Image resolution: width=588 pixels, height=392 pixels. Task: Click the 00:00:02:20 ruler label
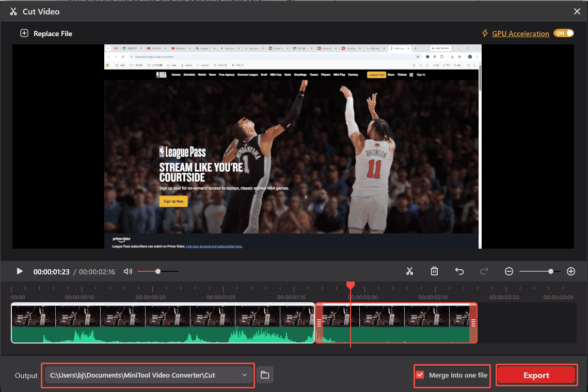click(504, 297)
